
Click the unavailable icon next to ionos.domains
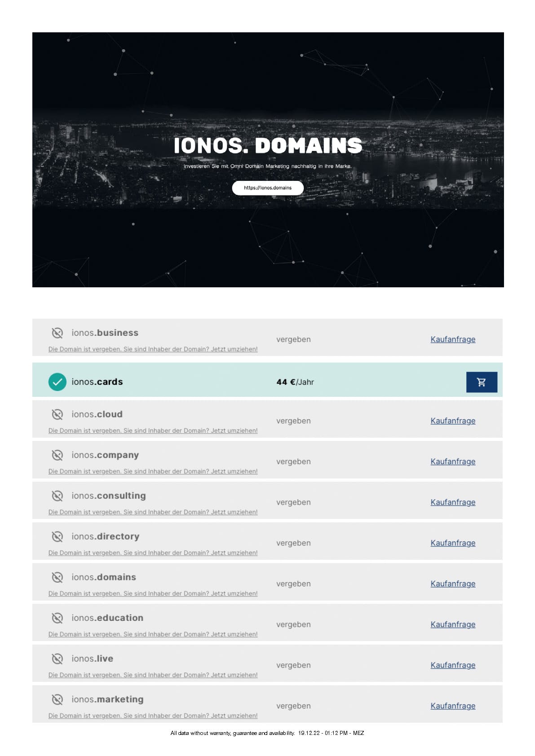pos(57,577)
